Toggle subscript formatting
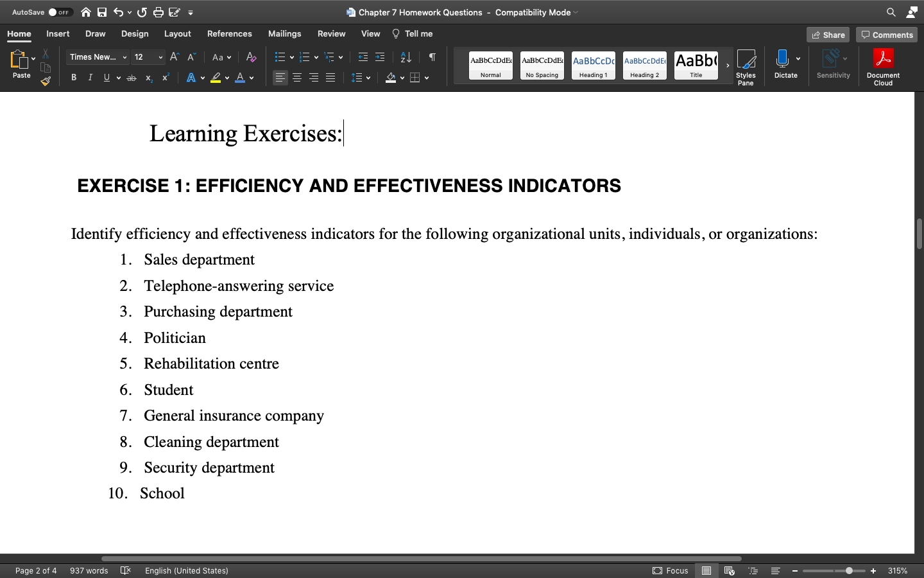The height and width of the screenshot is (578, 924). point(148,78)
